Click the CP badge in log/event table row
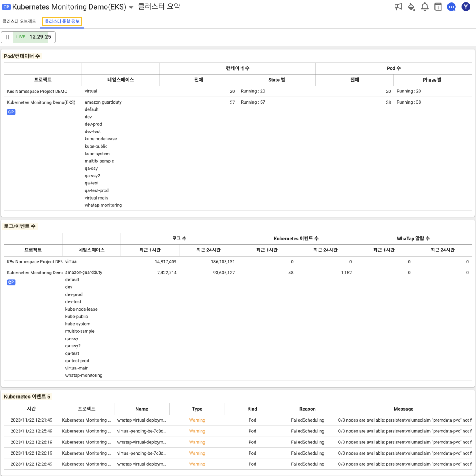Image resolution: width=476 pixels, height=476 pixels. 11,282
